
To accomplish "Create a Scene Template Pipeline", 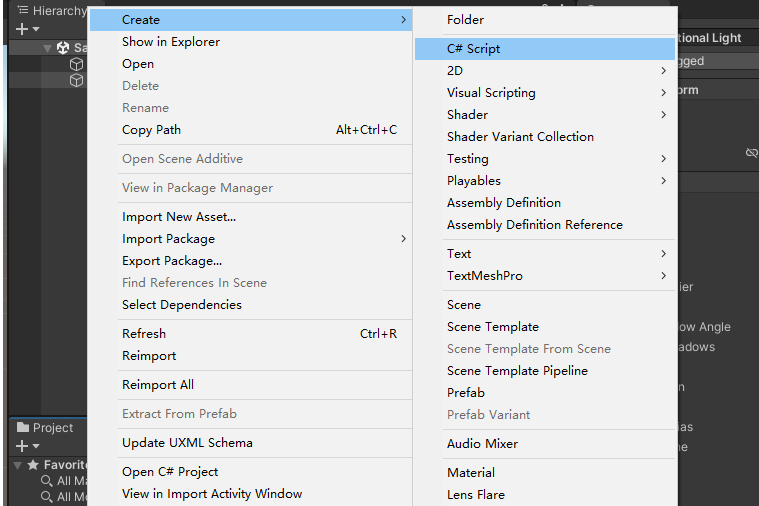I will 545,371.
